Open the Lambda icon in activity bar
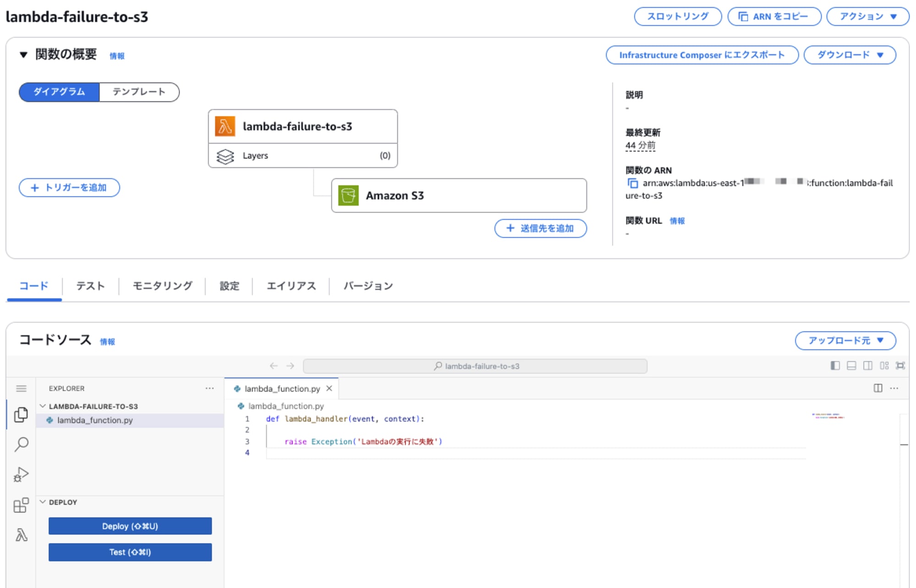916x588 pixels. point(21,535)
